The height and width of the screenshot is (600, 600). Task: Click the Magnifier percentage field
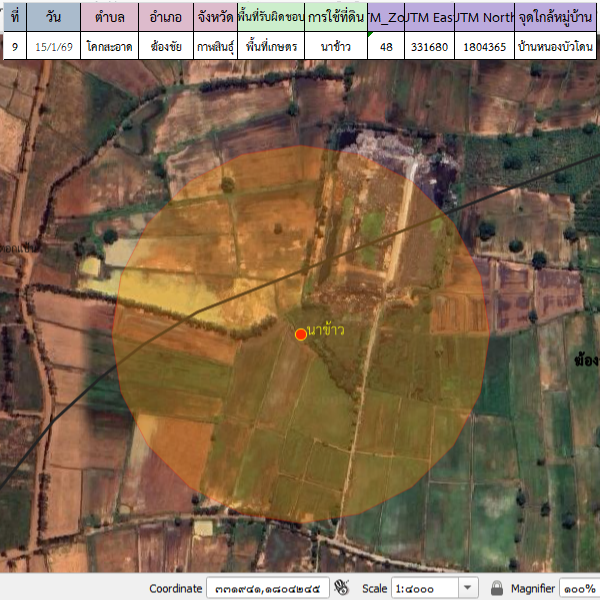(579, 588)
